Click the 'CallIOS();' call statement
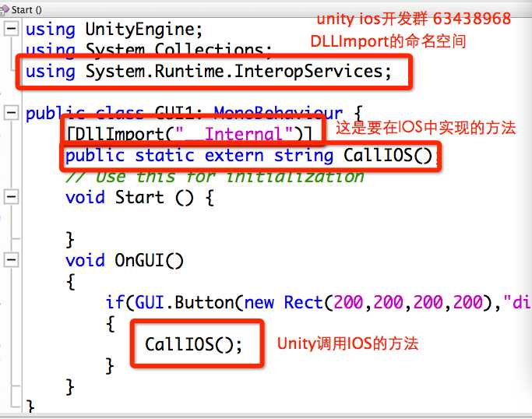532x419 pixels. pyautogui.click(x=194, y=344)
